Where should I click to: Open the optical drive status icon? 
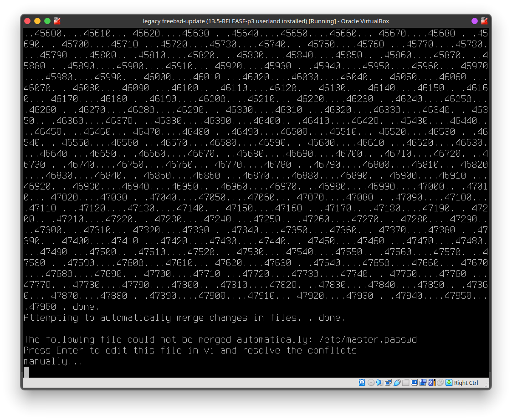tap(371, 383)
